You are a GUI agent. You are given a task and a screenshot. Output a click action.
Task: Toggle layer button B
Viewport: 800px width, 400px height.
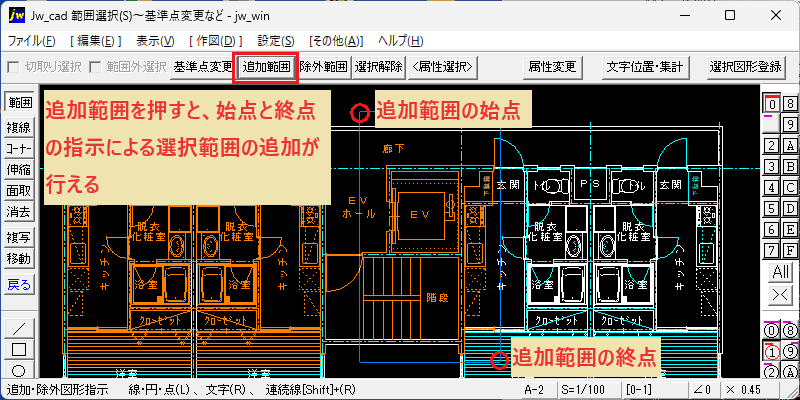click(790, 167)
